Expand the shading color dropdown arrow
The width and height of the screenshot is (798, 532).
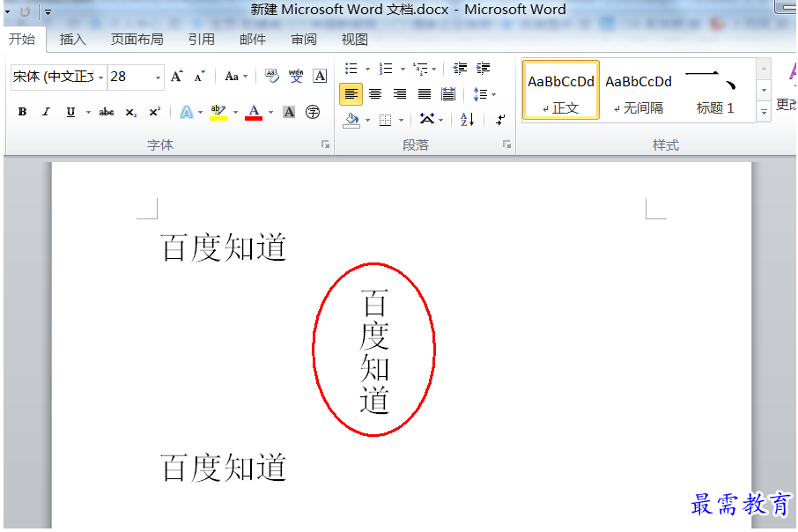[x=367, y=121]
